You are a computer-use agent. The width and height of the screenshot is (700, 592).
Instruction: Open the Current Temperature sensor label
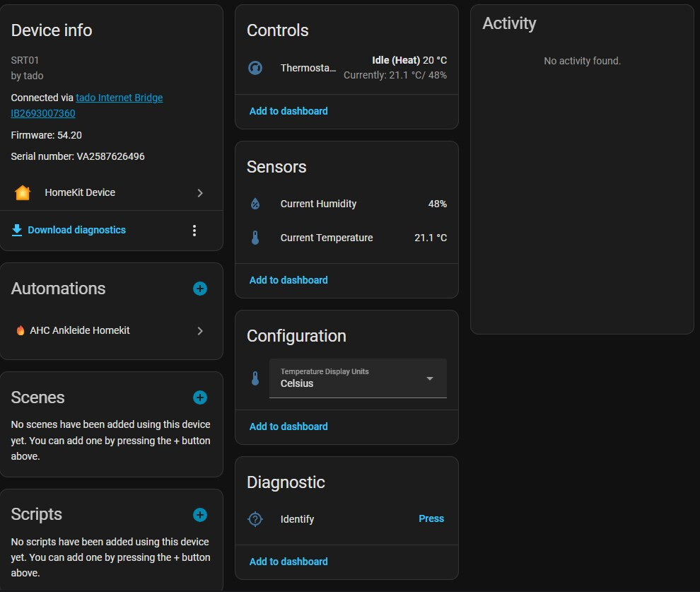coord(327,238)
